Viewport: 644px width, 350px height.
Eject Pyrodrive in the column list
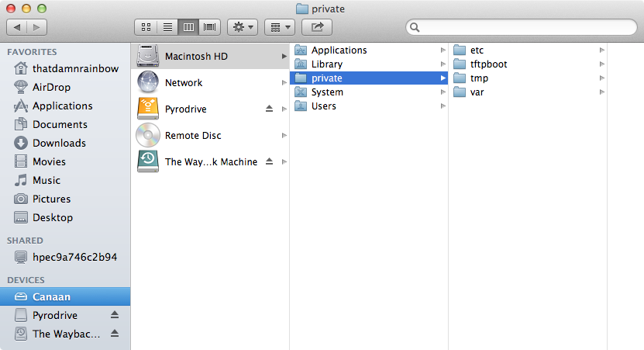(269, 109)
